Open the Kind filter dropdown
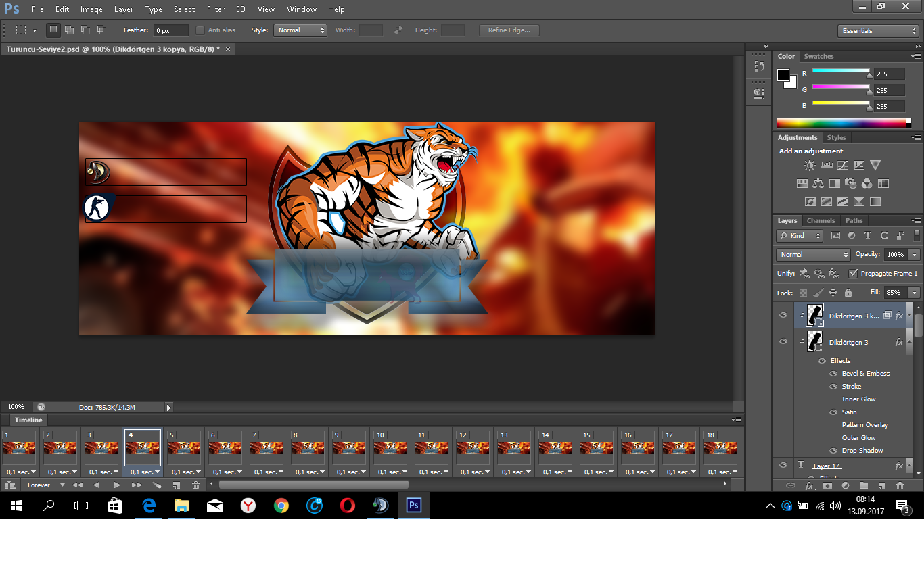Screen dimensions: 924x563 (800, 236)
